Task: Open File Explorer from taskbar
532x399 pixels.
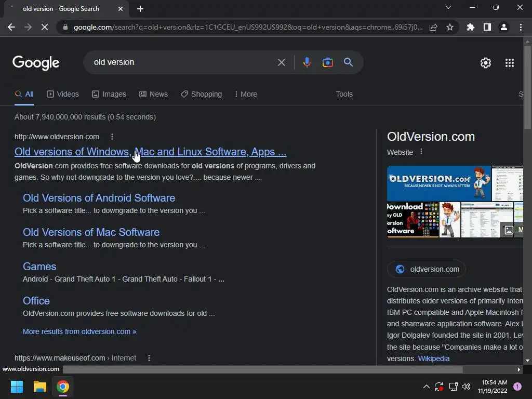Action: (x=39, y=387)
